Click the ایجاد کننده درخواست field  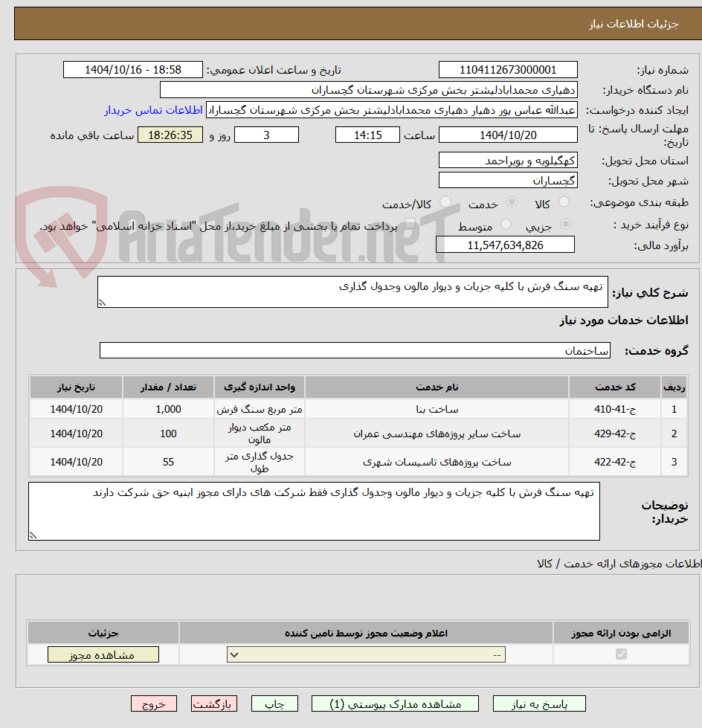coord(392,110)
